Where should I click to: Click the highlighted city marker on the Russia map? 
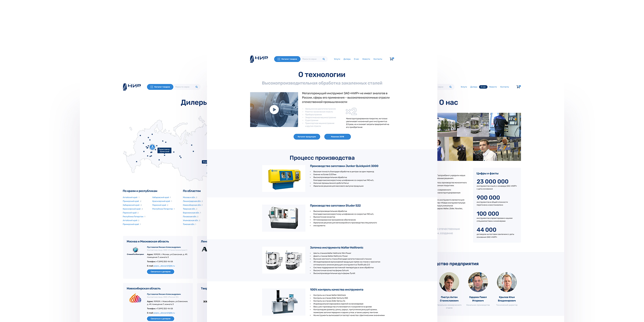coord(152,147)
